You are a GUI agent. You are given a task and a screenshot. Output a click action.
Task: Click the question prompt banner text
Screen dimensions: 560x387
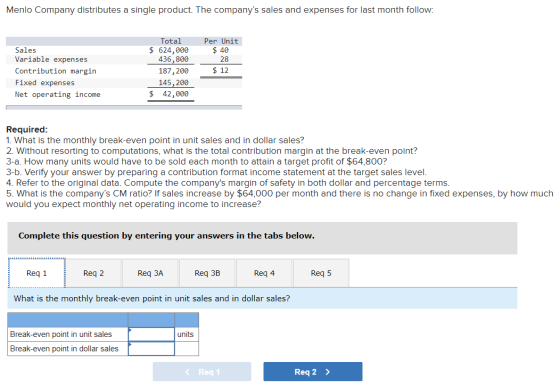tap(152, 298)
